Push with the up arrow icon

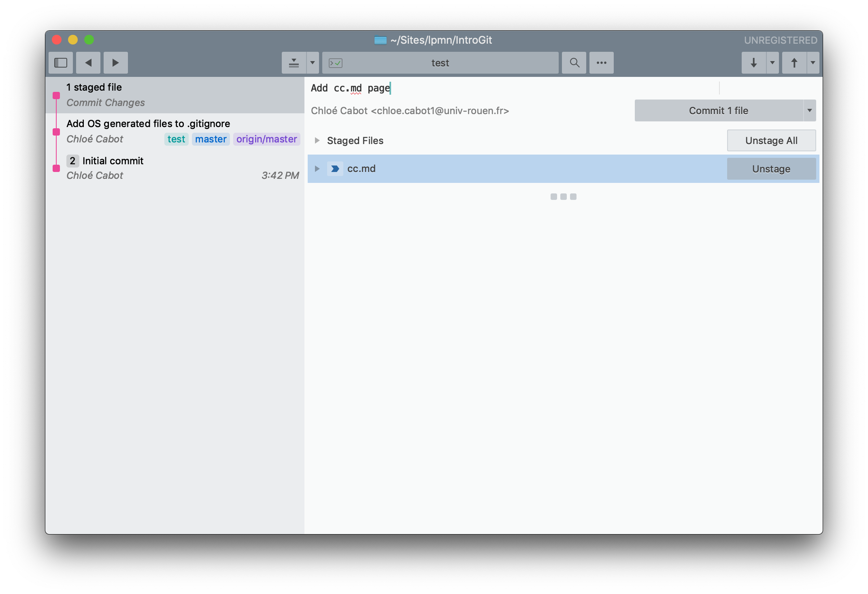tap(794, 63)
